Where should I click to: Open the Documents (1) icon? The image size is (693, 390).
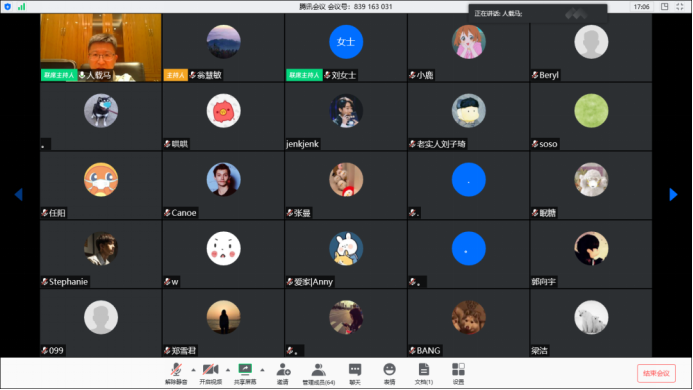pos(423,374)
